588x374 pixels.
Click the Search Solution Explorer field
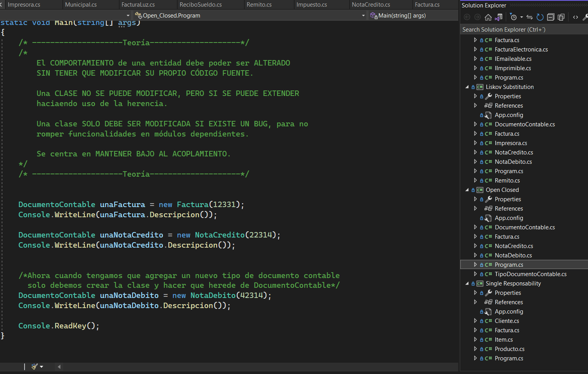[522, 30]
